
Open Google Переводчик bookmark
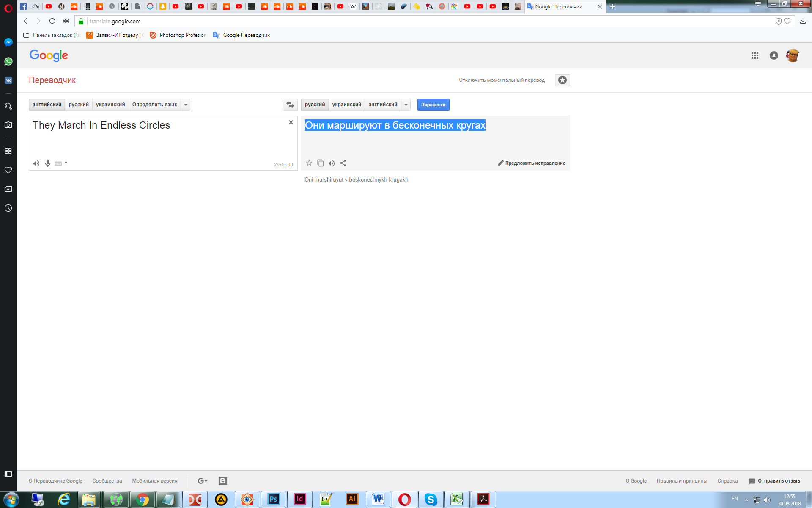tap(241, 35)
